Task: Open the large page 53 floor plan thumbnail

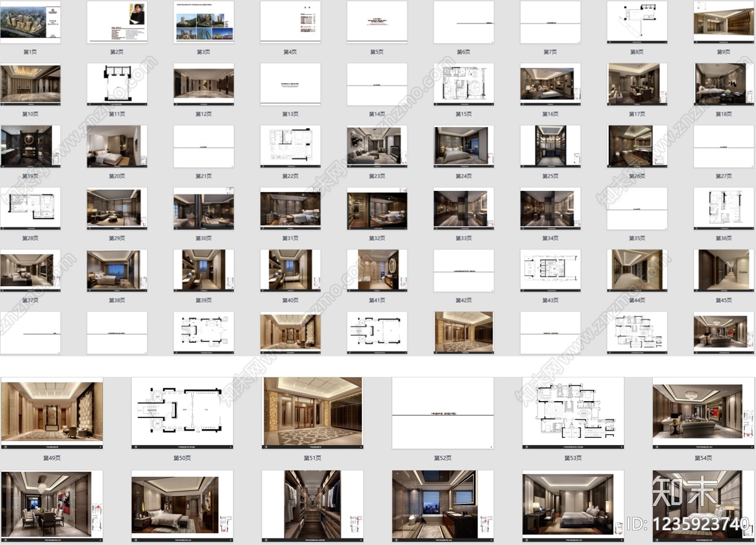Action: click(x=573, y=413)
